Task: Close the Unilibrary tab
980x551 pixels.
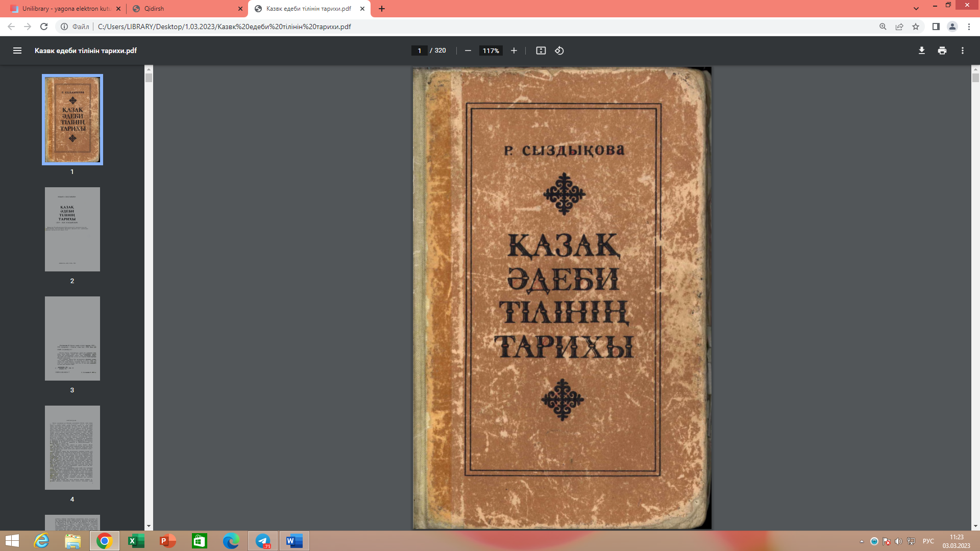Action: click(x=118, y=9)
